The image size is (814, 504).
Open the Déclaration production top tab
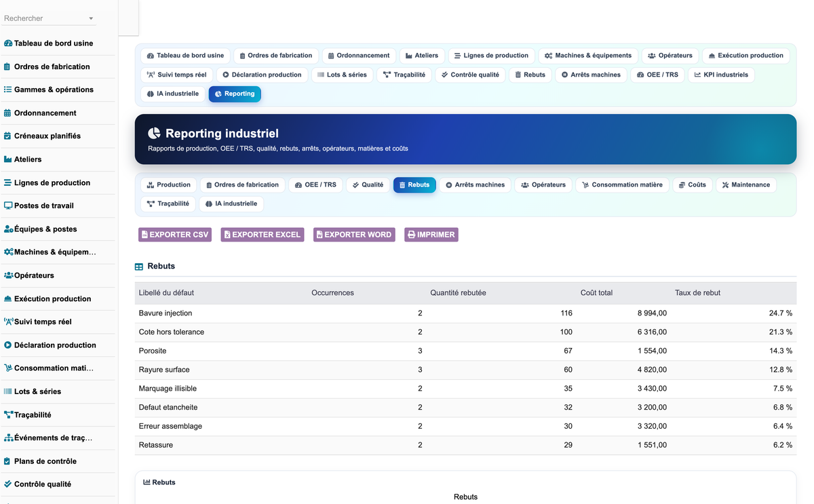pos(263,75)
